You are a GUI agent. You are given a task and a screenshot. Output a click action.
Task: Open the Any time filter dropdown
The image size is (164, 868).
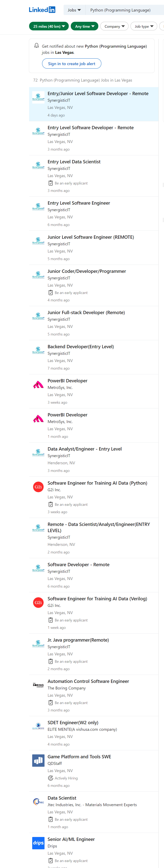click(85, 26)
